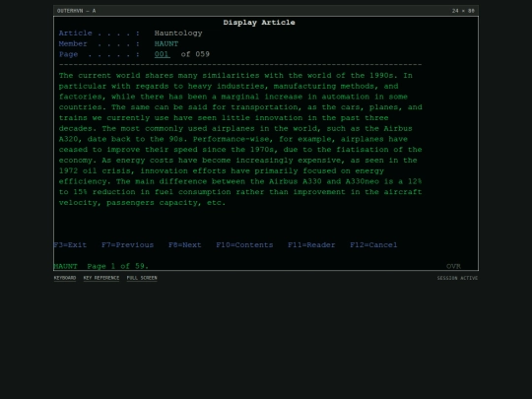Click the line starting 'A320, date back'
532x399 pixels.
tap(233, 139)
